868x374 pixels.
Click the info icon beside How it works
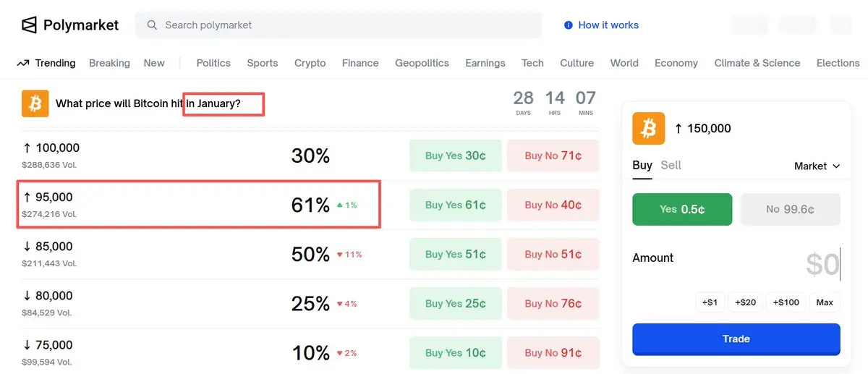coord(569,25)
